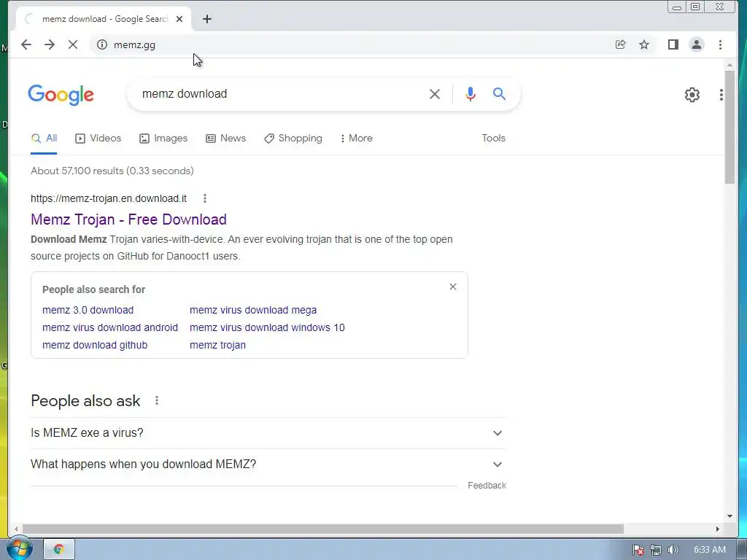The height and width of the screenshot is (560, 747).
Task: Search for 'memz virus download mega'
Action: click(253, 311)
